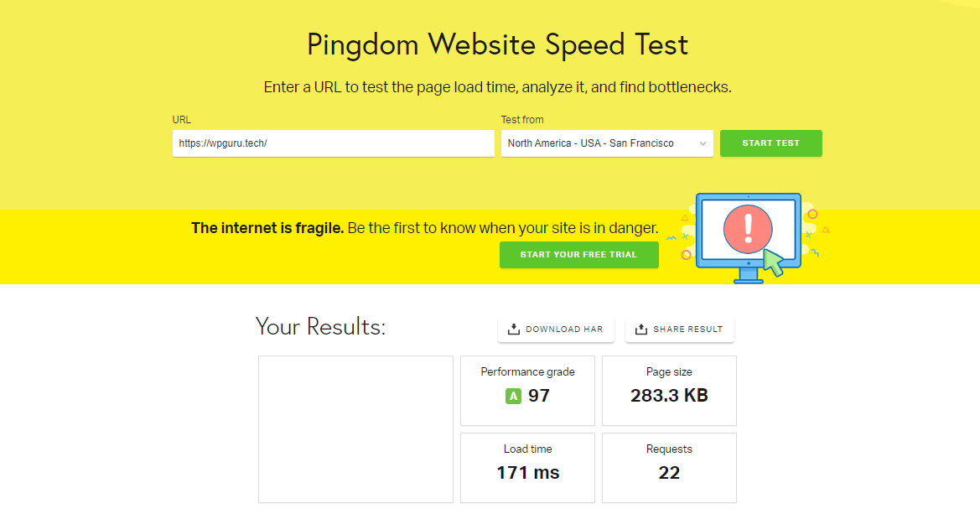The width and height of the screenshot is (980, 519).
Task: Expand the Test from location chevron
Action: 703,143
